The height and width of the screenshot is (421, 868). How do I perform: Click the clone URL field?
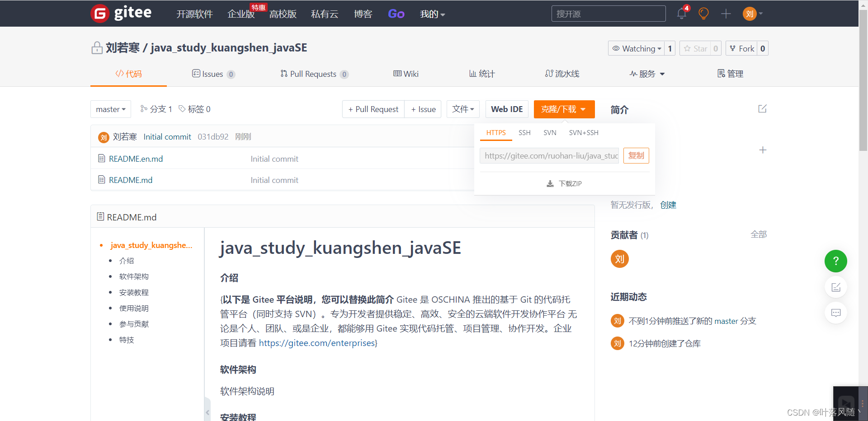coord(549,155)
